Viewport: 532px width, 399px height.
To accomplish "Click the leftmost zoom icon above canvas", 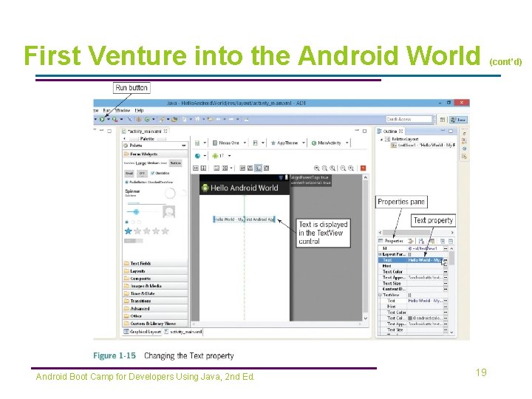I will pyautogui.click(x=316, y=168).
